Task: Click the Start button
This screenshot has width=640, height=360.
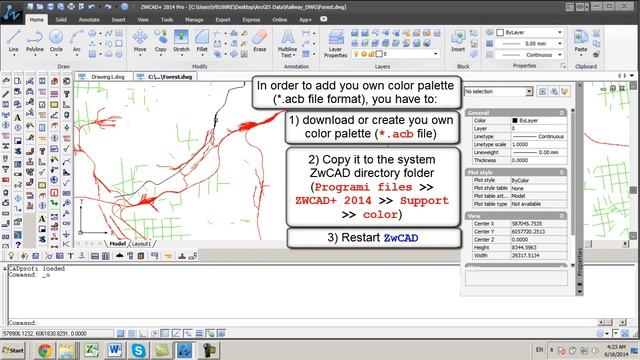Action: (x=13, y=350)
